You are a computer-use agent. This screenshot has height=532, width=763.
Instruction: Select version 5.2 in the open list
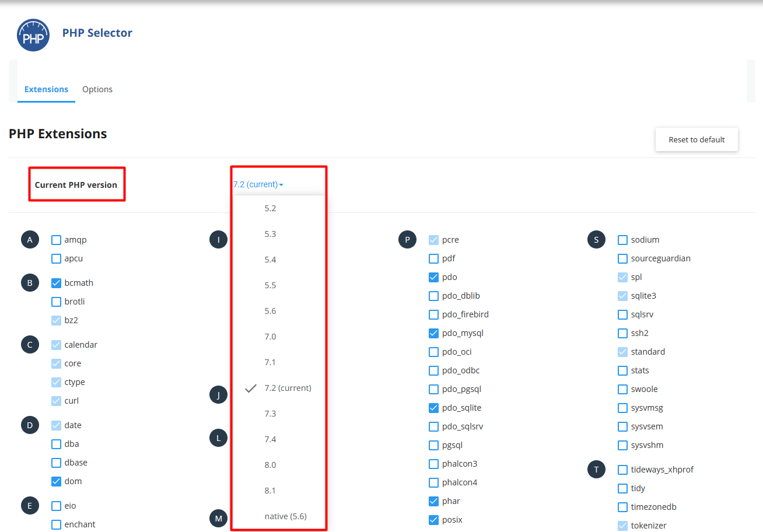[270, 208]
